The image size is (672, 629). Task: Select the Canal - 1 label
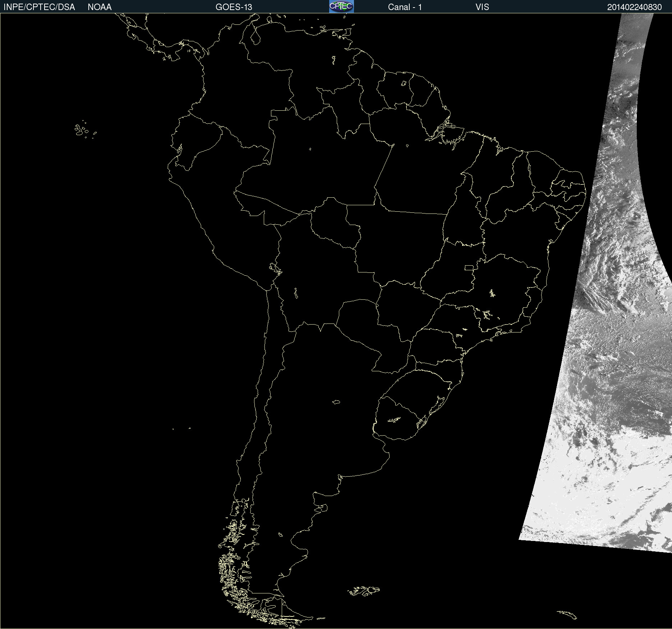(405, 7)
